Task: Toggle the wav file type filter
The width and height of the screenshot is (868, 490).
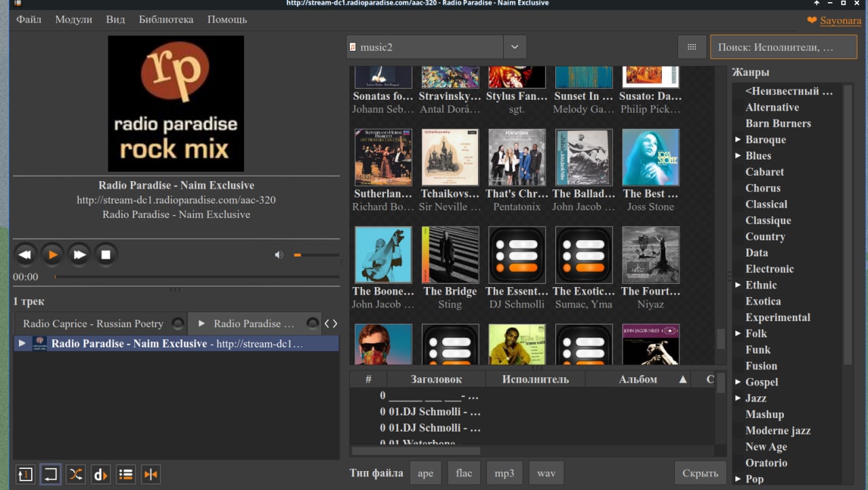Action: click(x=546, y=473)
